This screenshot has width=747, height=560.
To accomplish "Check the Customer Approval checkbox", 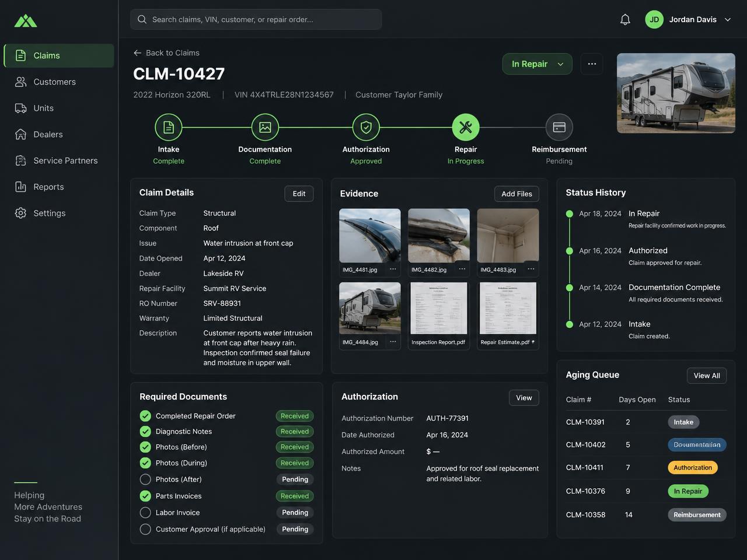I will coord(145,529).
